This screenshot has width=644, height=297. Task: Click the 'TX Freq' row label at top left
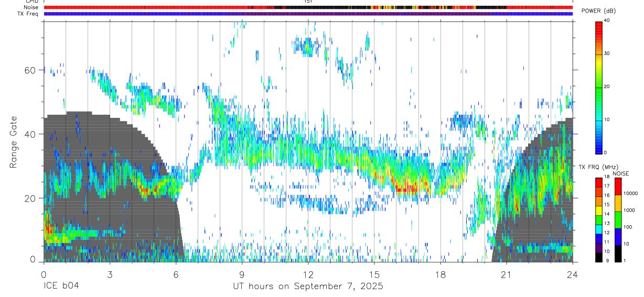28,14
